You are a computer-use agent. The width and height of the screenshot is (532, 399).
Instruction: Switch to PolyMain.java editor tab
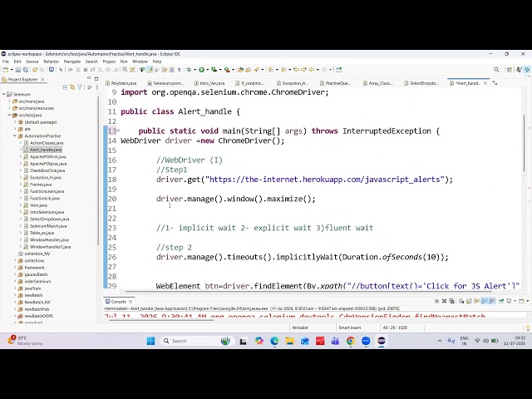(121, 83)
